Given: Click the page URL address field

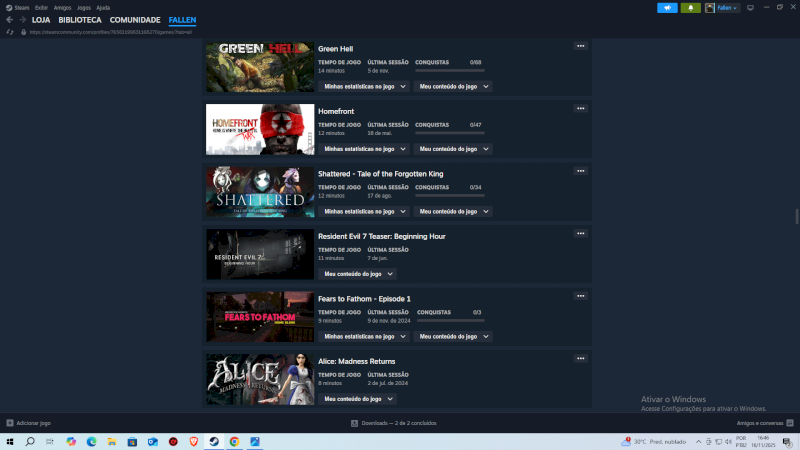Looking at the screenshot, I should pyautogui.click(x=111, y=32).
